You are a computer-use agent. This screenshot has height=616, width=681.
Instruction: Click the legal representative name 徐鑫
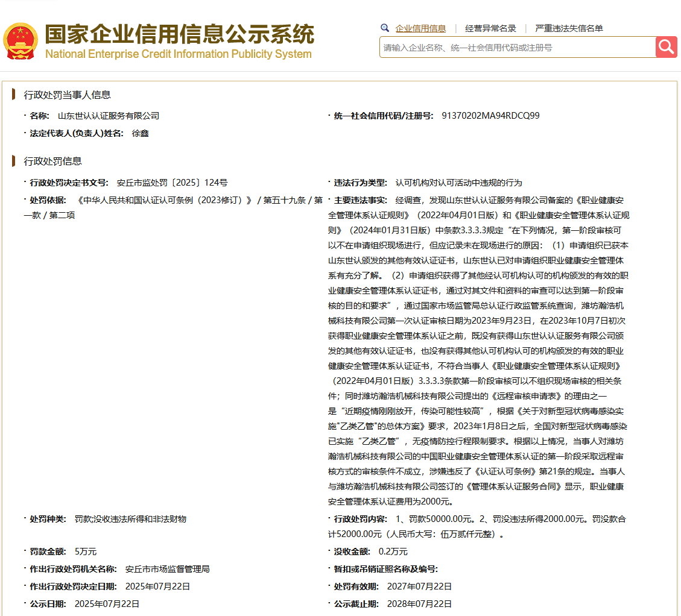[x=141, y=133]
